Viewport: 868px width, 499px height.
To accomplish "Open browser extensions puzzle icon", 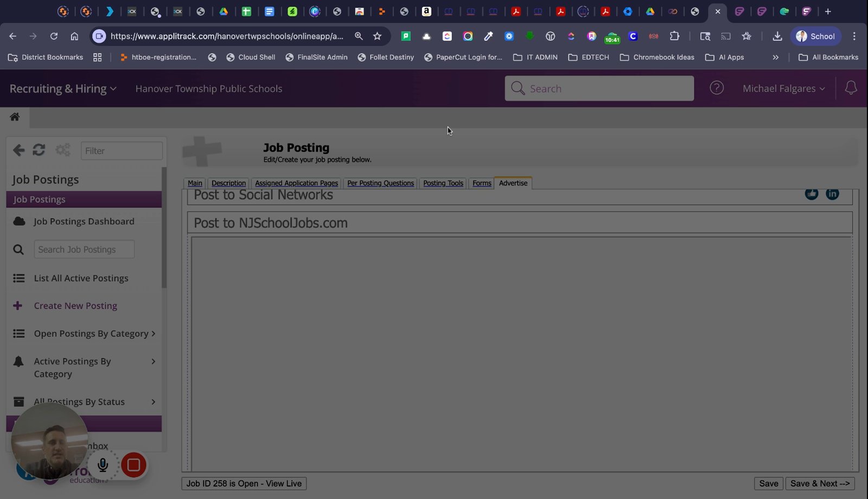I will tap(674, 36).
